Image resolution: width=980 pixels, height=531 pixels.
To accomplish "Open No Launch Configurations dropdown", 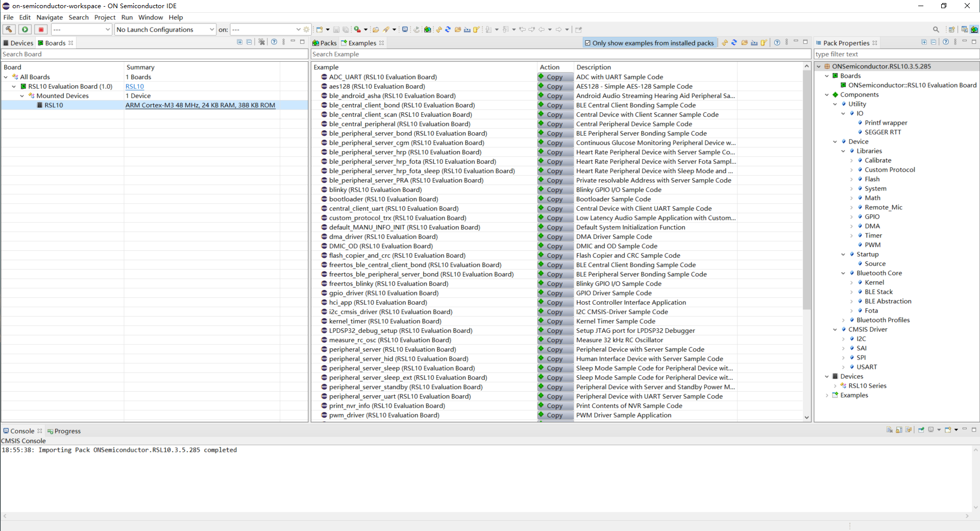I will click(x=165, y=30).
